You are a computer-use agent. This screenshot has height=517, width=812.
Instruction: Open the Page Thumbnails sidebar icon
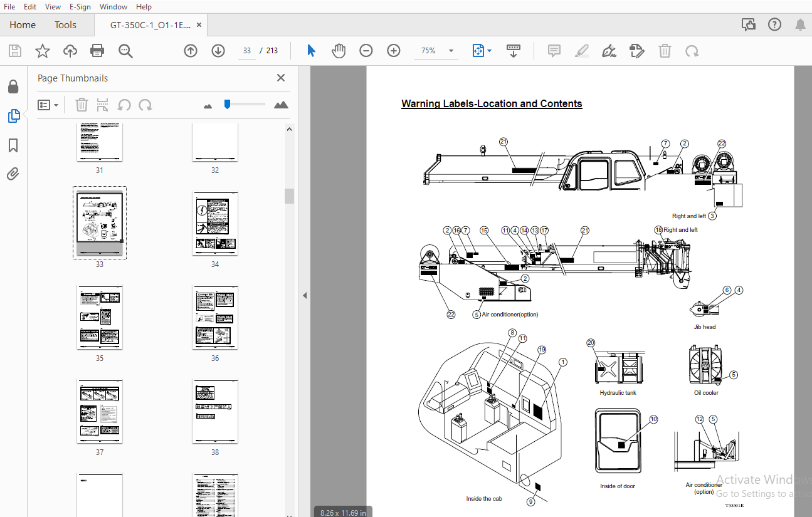tap(13, 116)
